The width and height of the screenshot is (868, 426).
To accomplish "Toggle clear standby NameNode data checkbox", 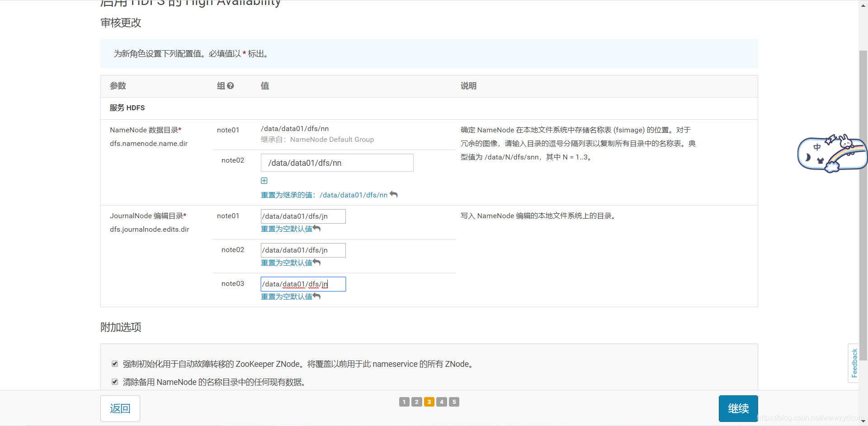I will click(115, 382).
